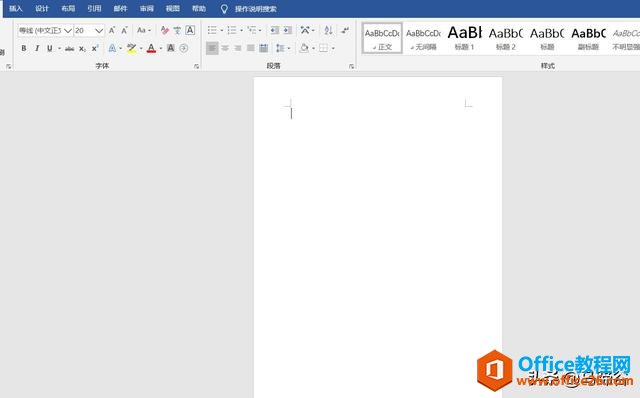The width and height of the screenshot is (640, 398).
Task: Expand underline style dropdown arrow
Action: point(59,49)
